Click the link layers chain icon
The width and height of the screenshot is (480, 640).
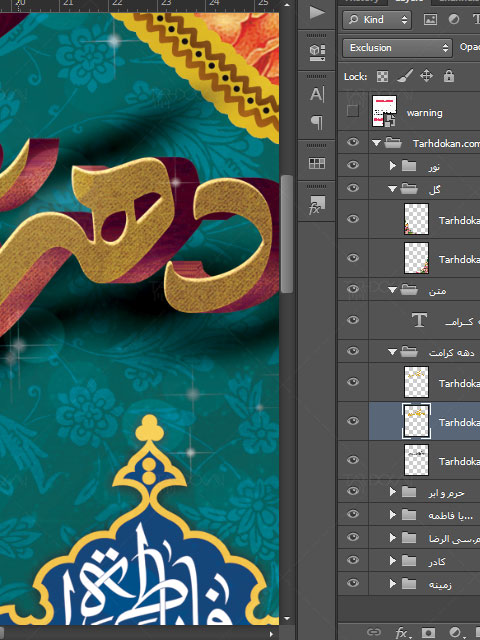pyautogui.click(x=373, y=632)
